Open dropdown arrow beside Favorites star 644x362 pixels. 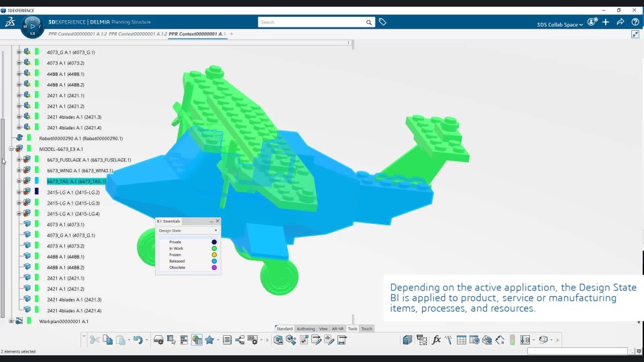tap(217, 341)
